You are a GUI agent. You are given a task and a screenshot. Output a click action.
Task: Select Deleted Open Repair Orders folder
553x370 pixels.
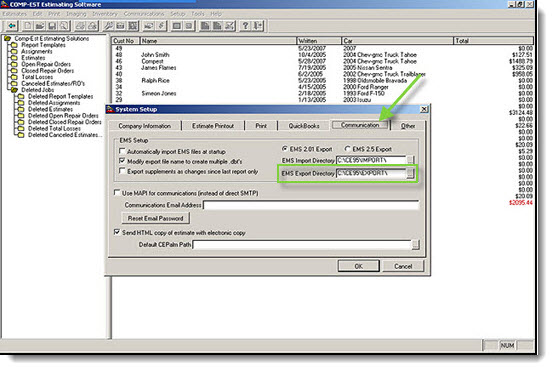pyautogui.click(x=63, y=115)
